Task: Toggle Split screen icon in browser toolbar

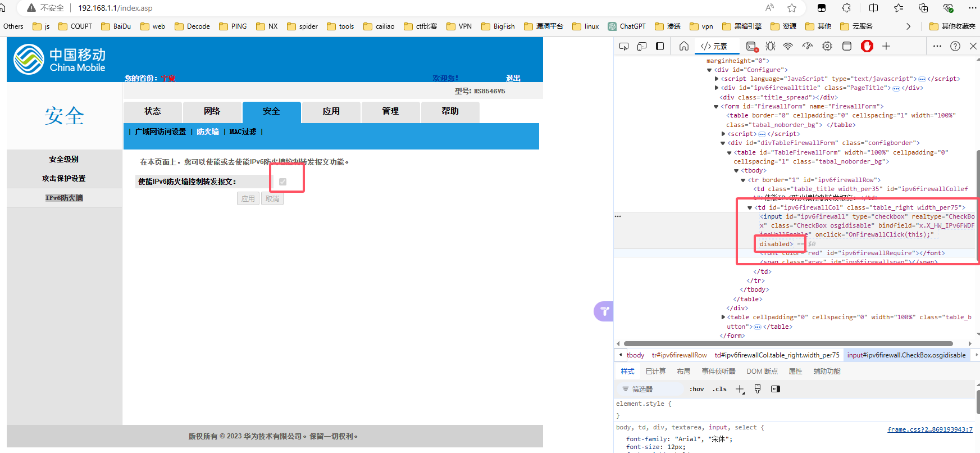Action: point(873,8)
